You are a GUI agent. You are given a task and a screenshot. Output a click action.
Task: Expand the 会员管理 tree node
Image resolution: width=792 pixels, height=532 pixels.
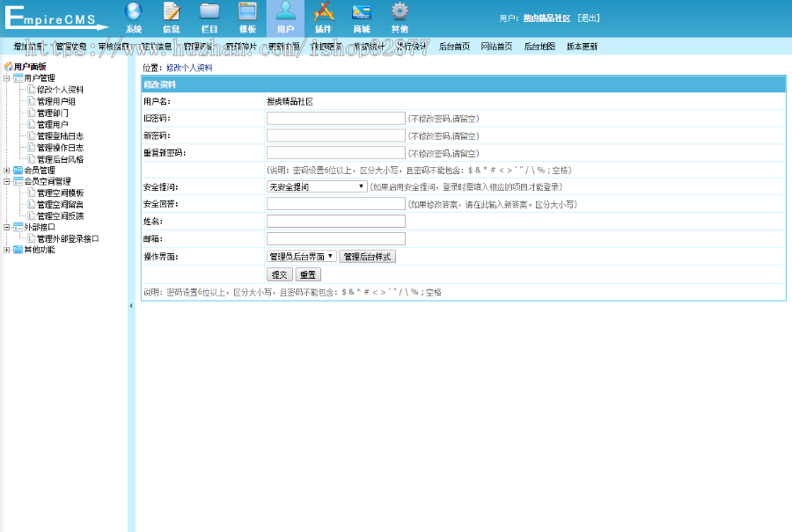pyautogui.click(x=6, y=169)
